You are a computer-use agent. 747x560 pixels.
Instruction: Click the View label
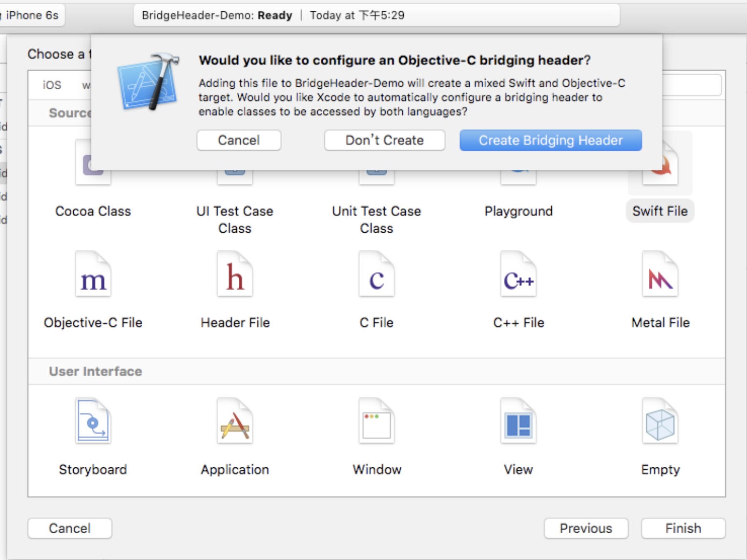click(519, 469)
